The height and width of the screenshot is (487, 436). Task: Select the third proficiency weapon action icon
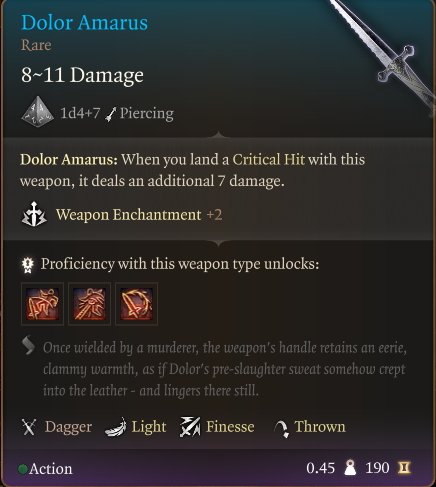coord(136,304)
